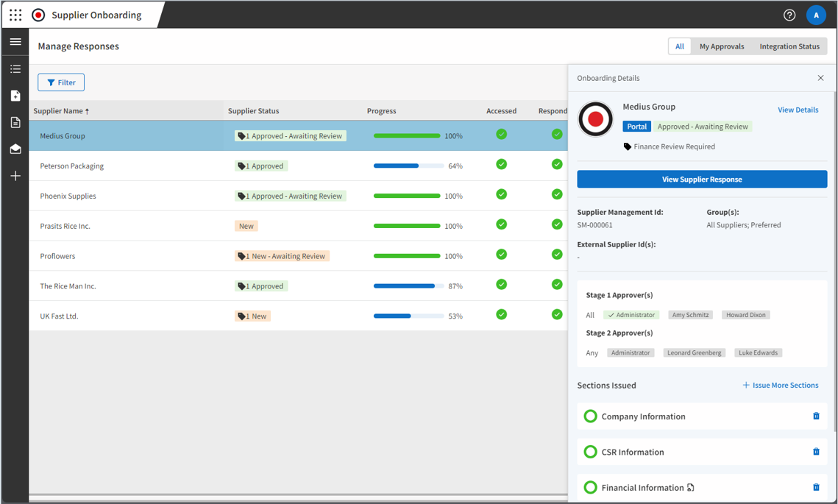The image size is (838, 504).
Task: Click View Supplier Response button
Action: tap(702, 180)
